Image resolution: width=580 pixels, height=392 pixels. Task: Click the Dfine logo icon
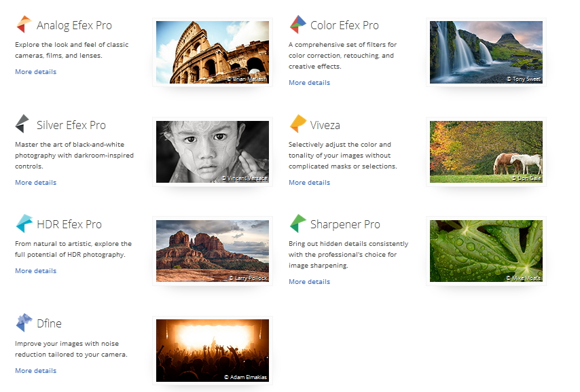coord(24,323)
